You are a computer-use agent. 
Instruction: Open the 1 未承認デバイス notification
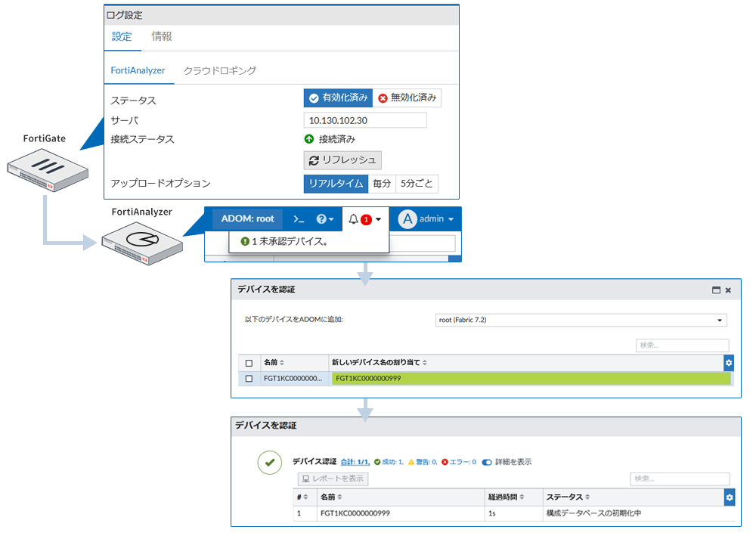click(284, 241)
